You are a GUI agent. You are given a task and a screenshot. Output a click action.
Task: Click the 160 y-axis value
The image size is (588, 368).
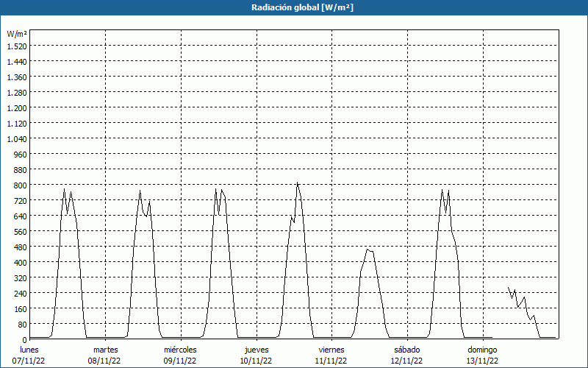point(21,309)
